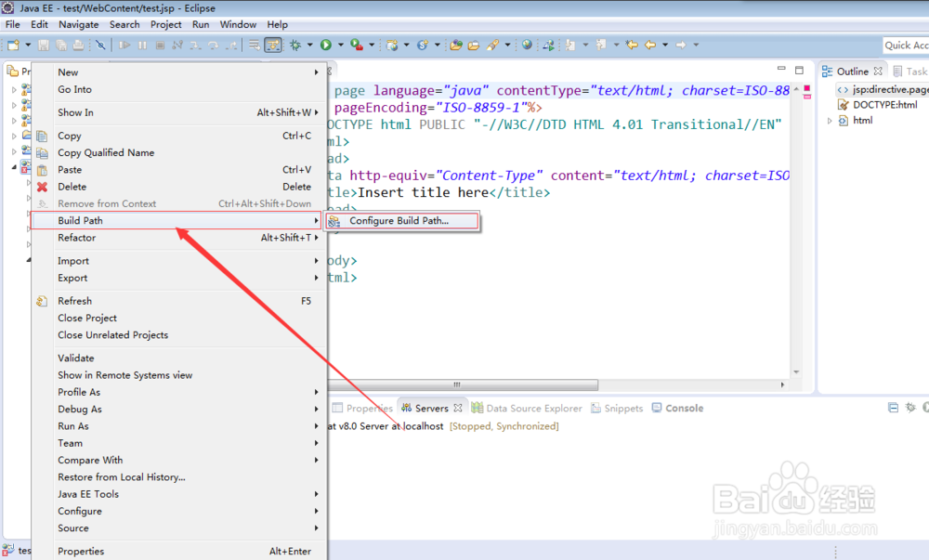Click the Search flashlight toolbar icon
Screen dimensions: 929x560
pyautogui.click(x=492, y=45)
